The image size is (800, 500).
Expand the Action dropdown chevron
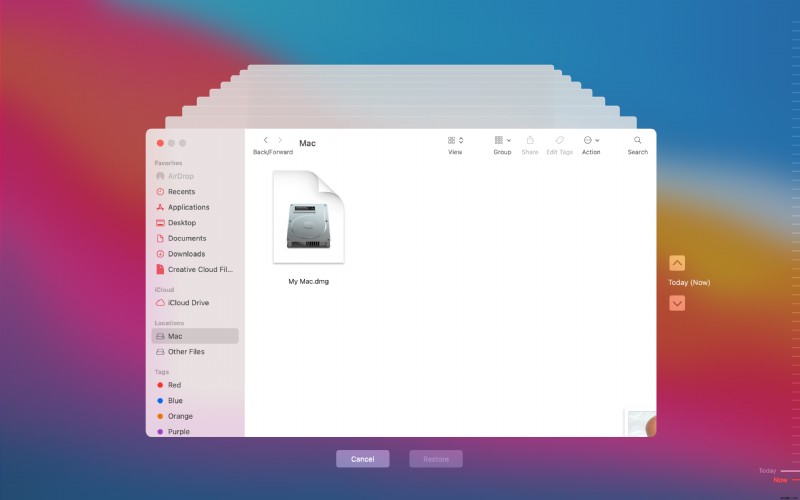coord(597,140)
